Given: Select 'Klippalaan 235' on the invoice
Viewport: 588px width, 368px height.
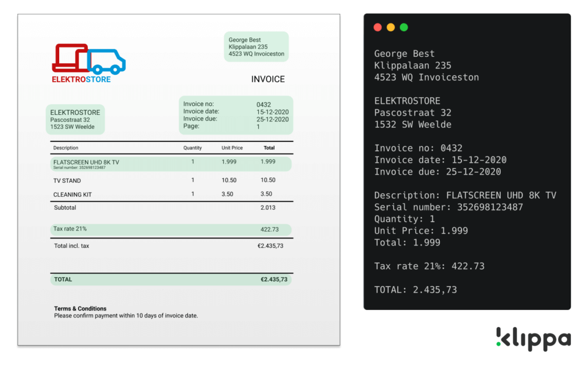Looking at the screenshot, I should tap(248, 47).
